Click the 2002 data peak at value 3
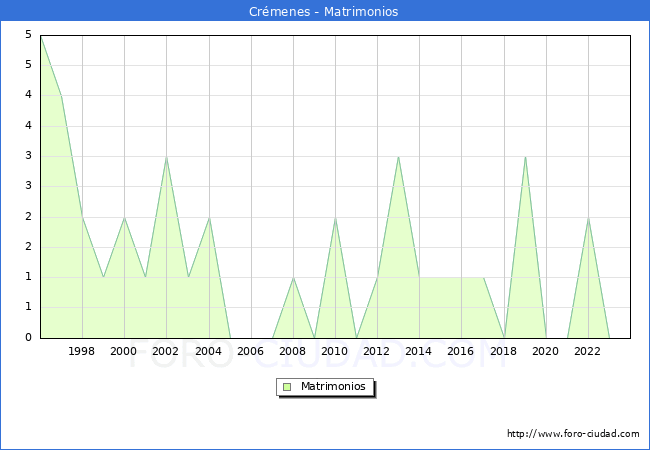Screen dimensions: 650x450 click(167, 157)
